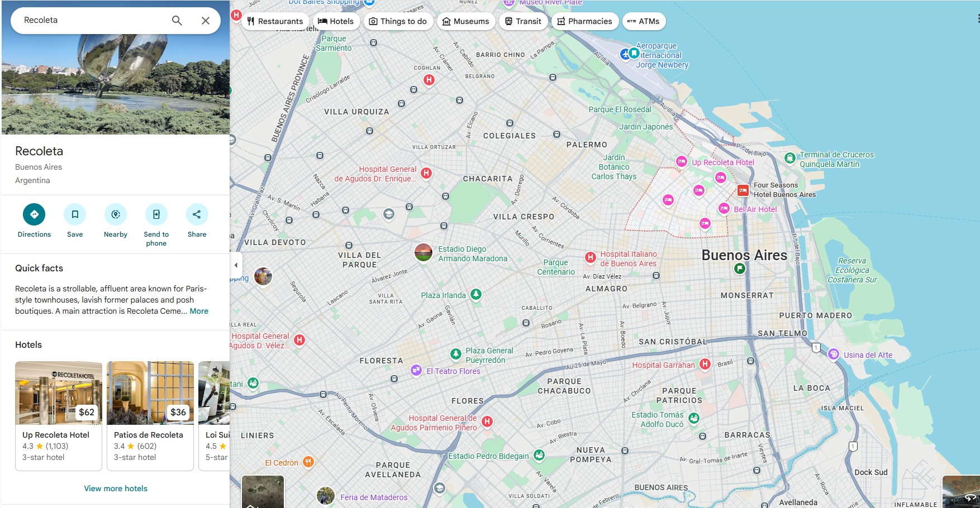Image resolution: width=980 pixels, height=508 pixels.
Task: Open Directions to Recoleta
Action: pyautogui.click(x=34, y=215)
